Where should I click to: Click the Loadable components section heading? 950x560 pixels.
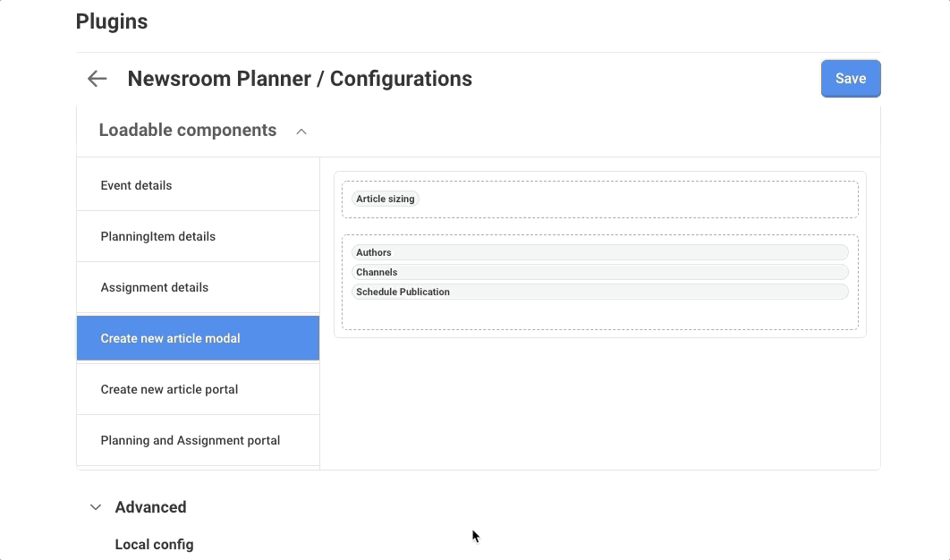(188, 131)
